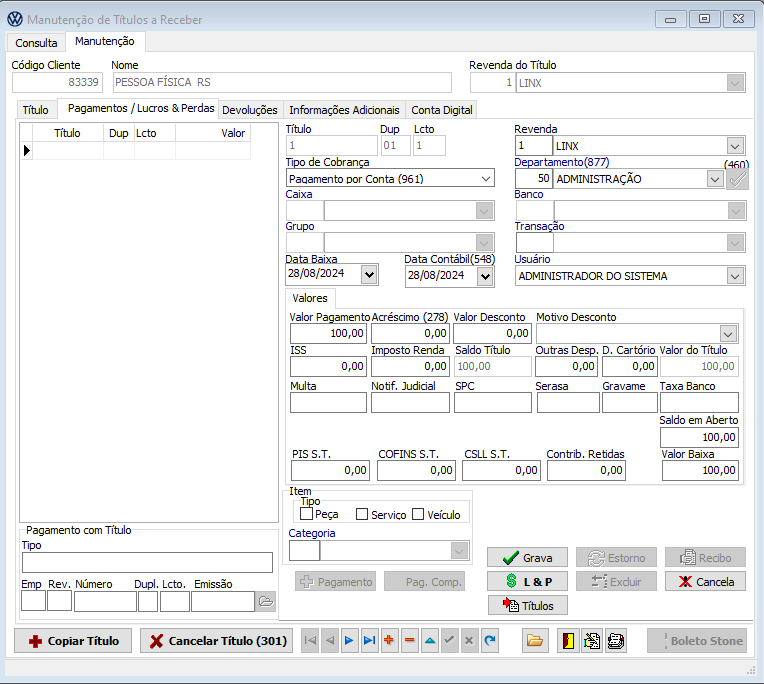
Task: Click the Valor Pagamento input field
Action: pyautogui.click(x=328, y=333)
